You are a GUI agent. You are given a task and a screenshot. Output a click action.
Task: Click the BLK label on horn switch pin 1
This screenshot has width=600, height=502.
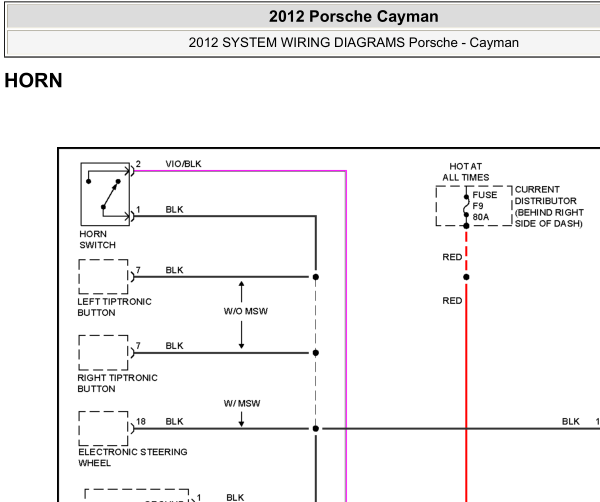(174, 210)
